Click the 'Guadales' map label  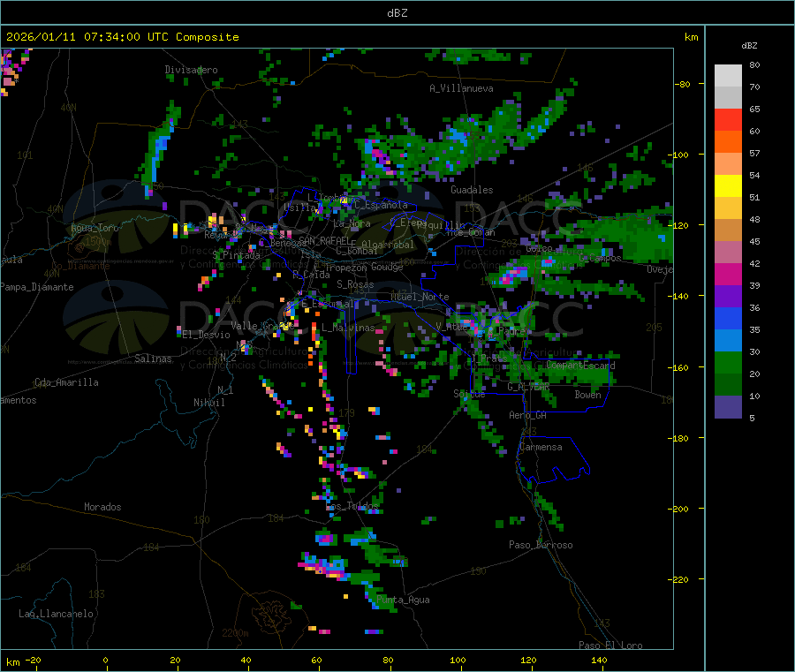coord(472,190)
